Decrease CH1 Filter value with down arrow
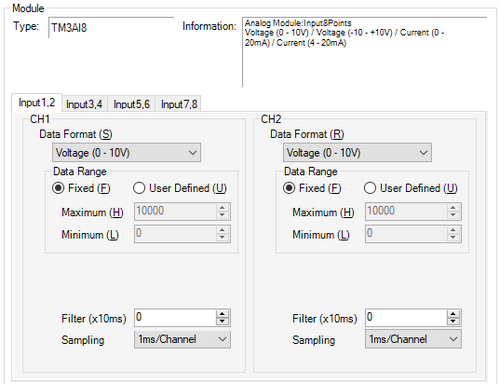 tap(222, 321)
